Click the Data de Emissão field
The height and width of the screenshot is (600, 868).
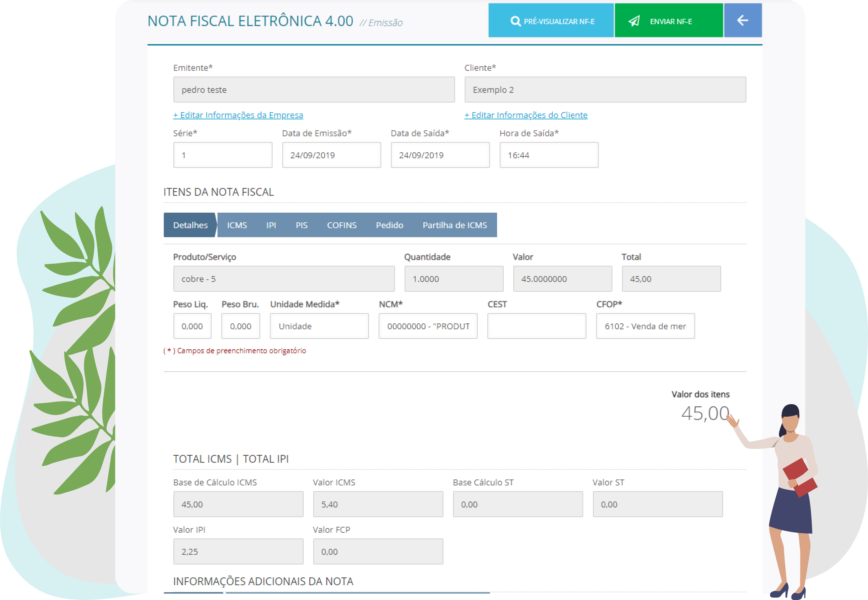coord(331,155)
